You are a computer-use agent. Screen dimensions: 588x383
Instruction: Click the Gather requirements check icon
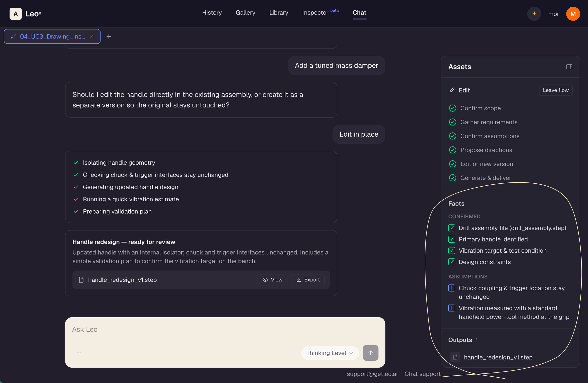452,122
